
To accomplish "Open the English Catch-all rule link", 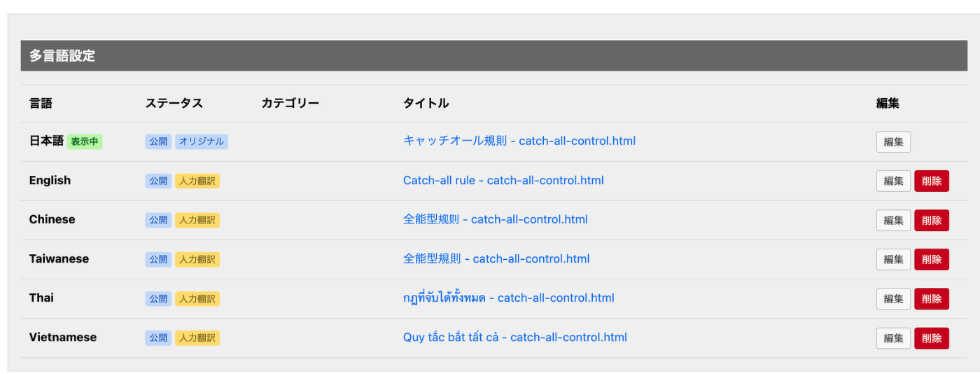I will click(x=503, y=180).
